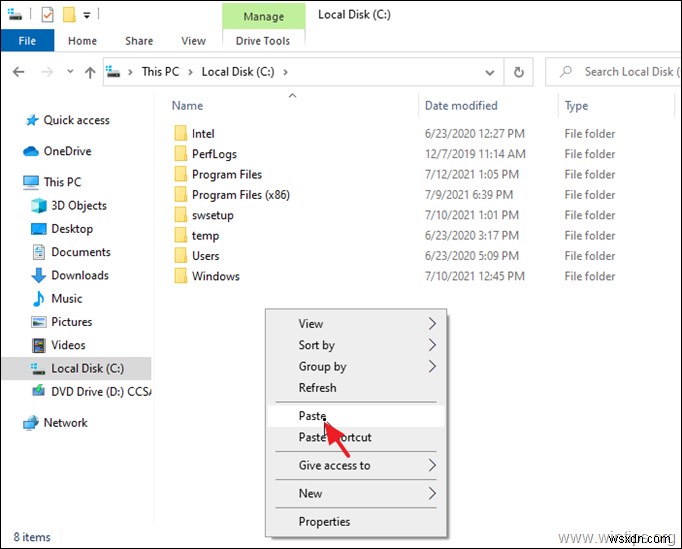Select Local Disk (C:) in the sidebar
Image resolution: width=682 pixels, height=549 pixels.
(77, 368)
